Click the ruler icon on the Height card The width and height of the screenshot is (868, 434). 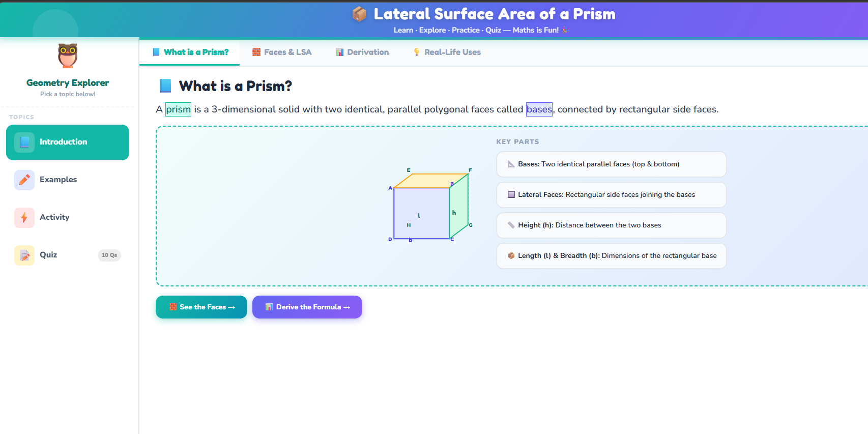pyautogui.click(x=510, y=225)
